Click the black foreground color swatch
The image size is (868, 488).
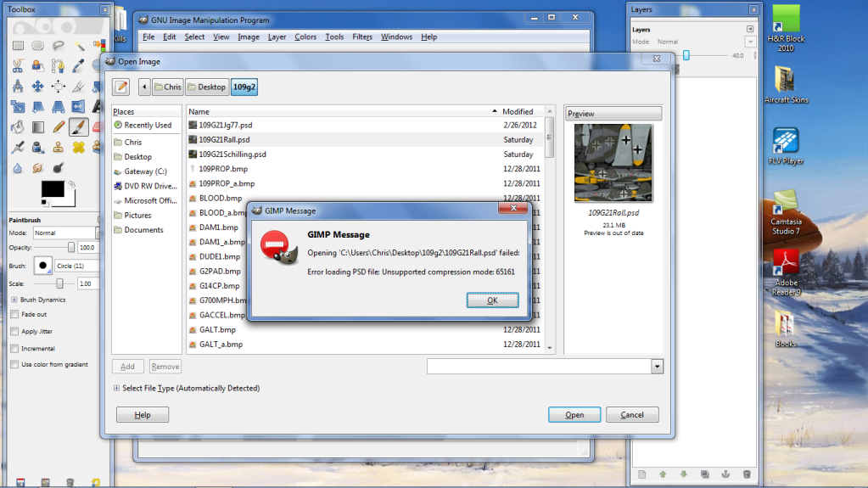coord(53,189)
